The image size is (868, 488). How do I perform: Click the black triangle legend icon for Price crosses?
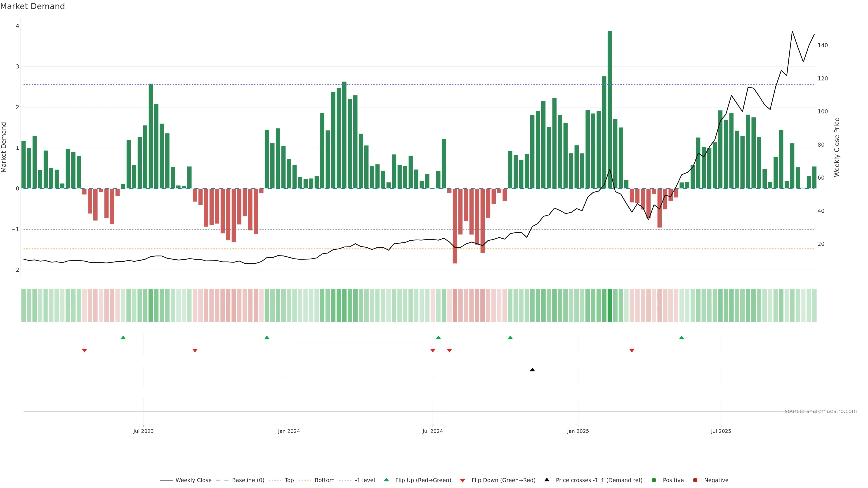click(x=547, y=480)
